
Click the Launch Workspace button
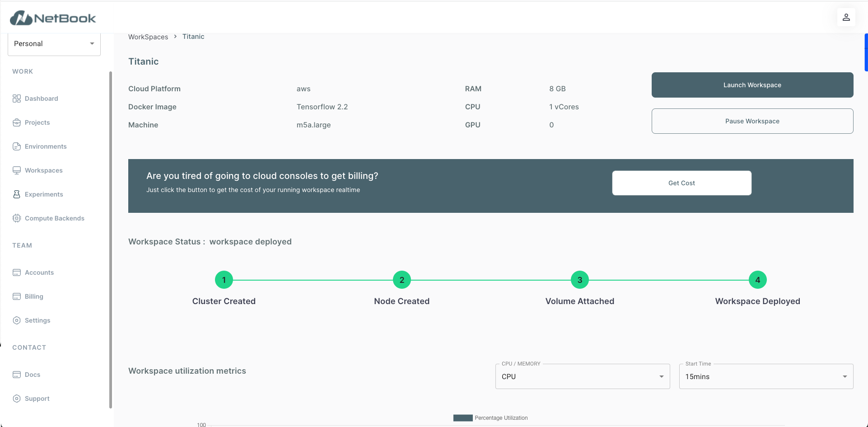coord(752,85)
